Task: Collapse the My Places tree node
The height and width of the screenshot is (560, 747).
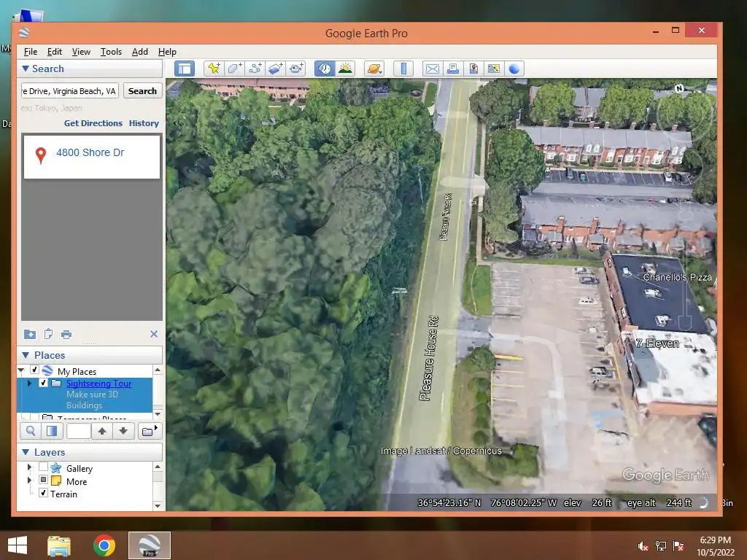Action: pos(21,370)
